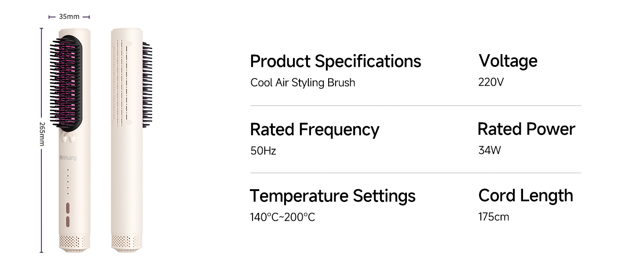This screenshot has width=644, height=264.
Task: Click the 220V voltage value
Action: pos(490,82)
